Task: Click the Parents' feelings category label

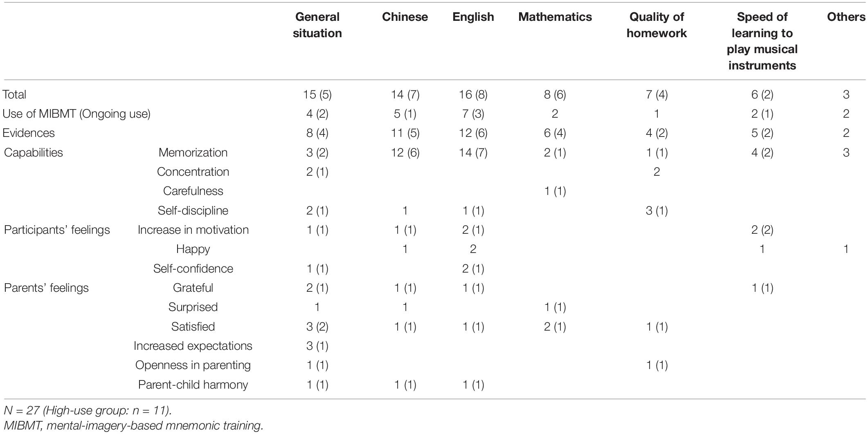Action: 46,288
